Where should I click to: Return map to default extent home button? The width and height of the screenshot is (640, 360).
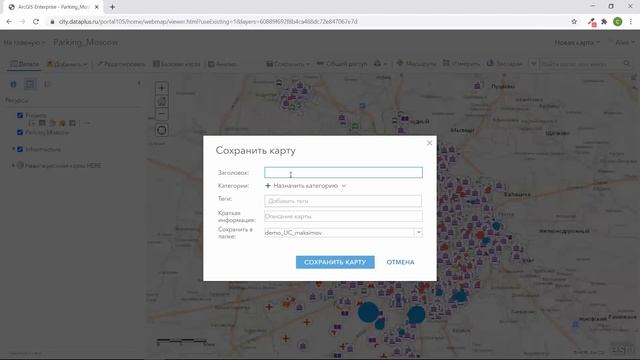pos(162,101)
